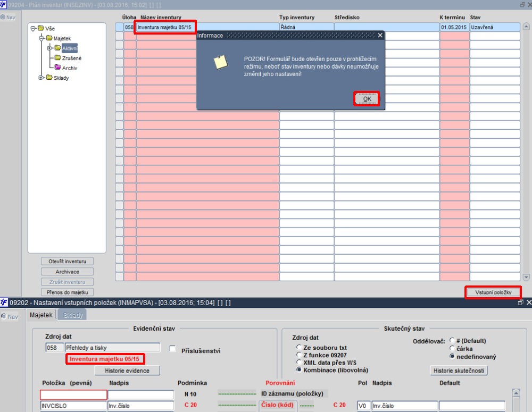Screen dimensions: 532x412
Task: Click the Archiv folder icon in tree
Action: 57,68
